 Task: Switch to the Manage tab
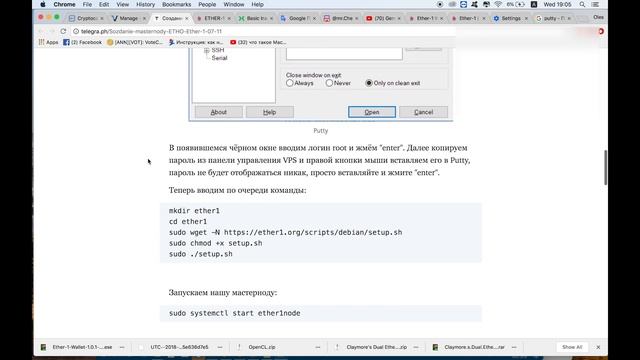129,18
